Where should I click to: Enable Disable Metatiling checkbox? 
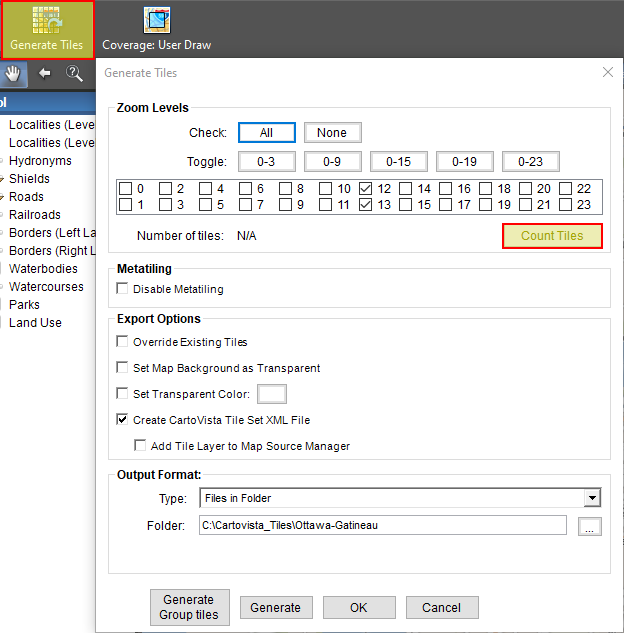122,288
